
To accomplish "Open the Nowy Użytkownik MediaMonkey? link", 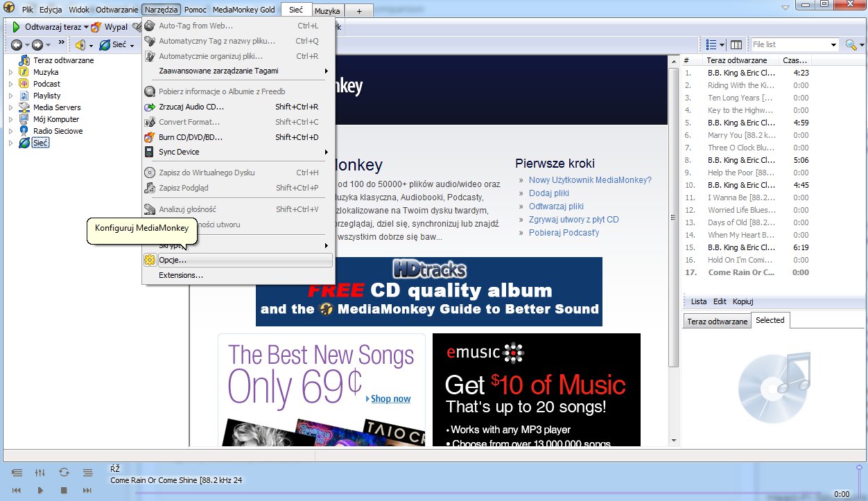I will coord(590,180).
